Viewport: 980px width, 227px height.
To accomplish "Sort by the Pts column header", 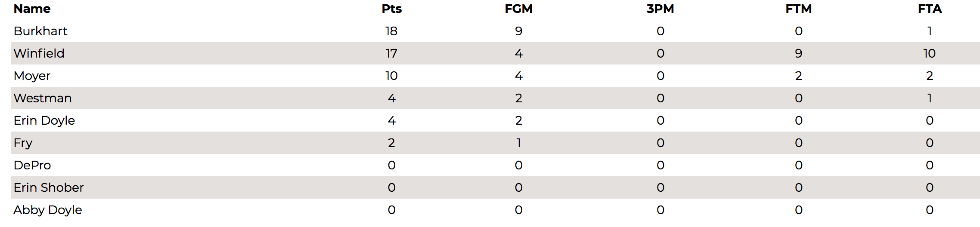I will (391, 9).
